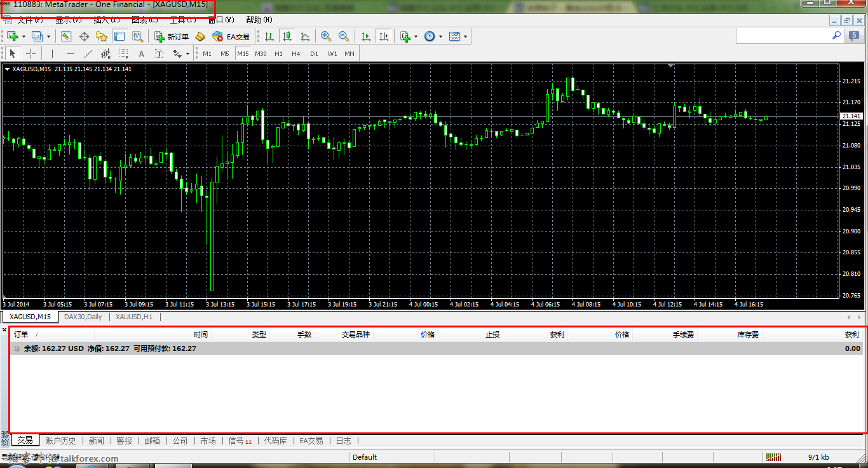
Task: Switch to H1 timeframe
Action: [x=278, y=53]
